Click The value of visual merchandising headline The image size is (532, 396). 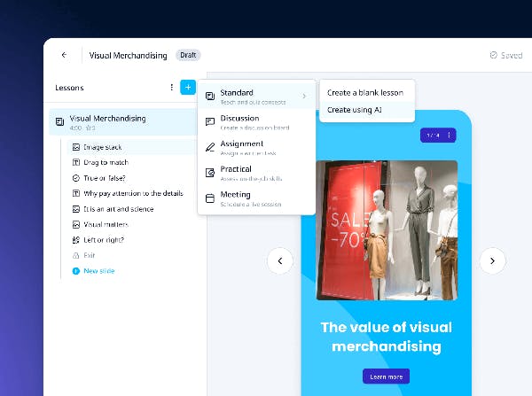pyautogui.click(x=387, y=337)
